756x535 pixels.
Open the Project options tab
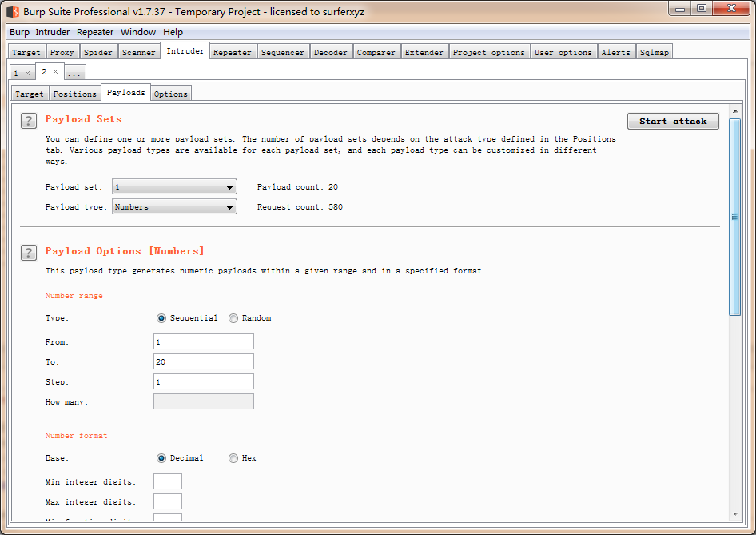(x=489, y=52)
